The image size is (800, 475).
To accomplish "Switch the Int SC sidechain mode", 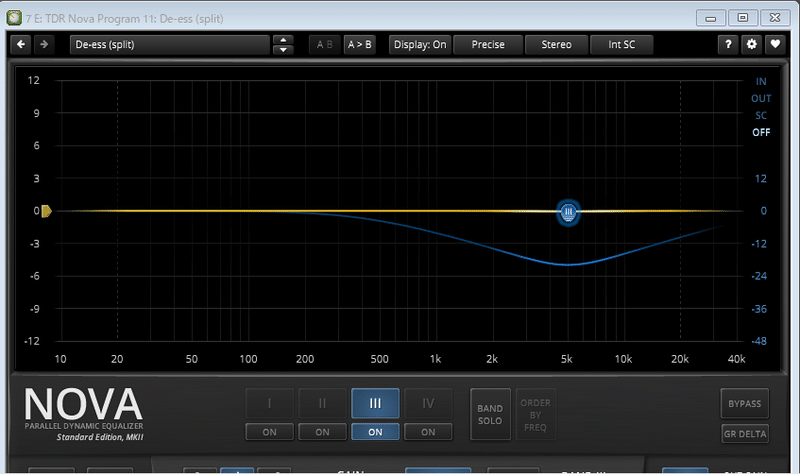I will point(621,44).
